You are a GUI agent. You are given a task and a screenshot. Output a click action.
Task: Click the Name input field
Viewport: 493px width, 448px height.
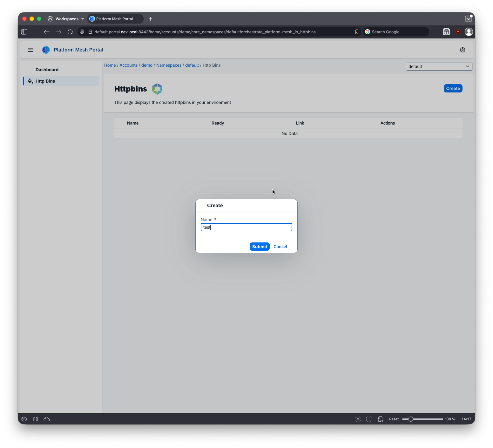pyautogui.click(x=246, y=227)
